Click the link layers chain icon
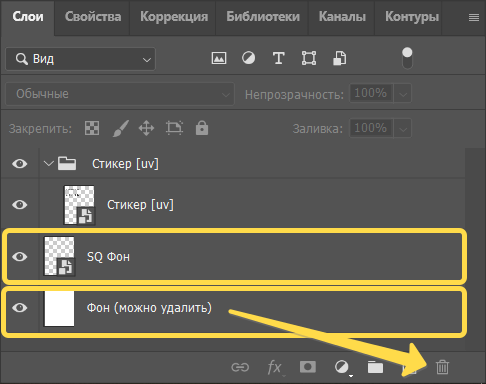The image size is (486, 384). tap(240, 367)
